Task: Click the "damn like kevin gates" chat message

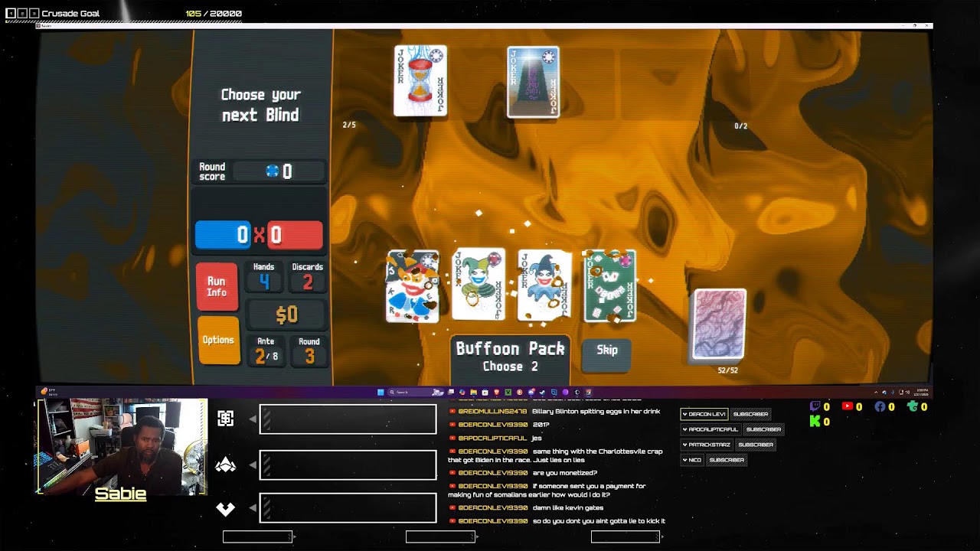Action: [x=567, y=507]
